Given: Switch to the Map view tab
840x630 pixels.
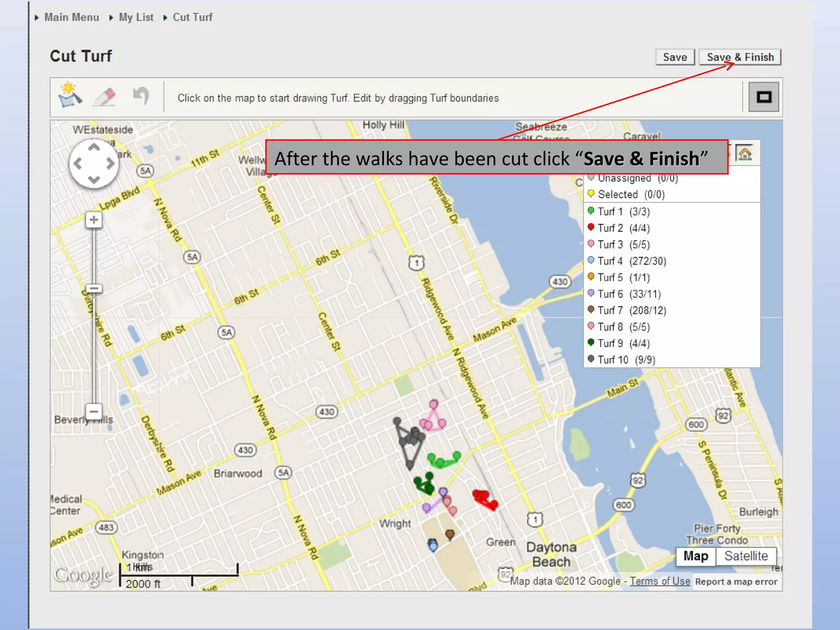Looking at the screenshot, I should tap(696, 556).
